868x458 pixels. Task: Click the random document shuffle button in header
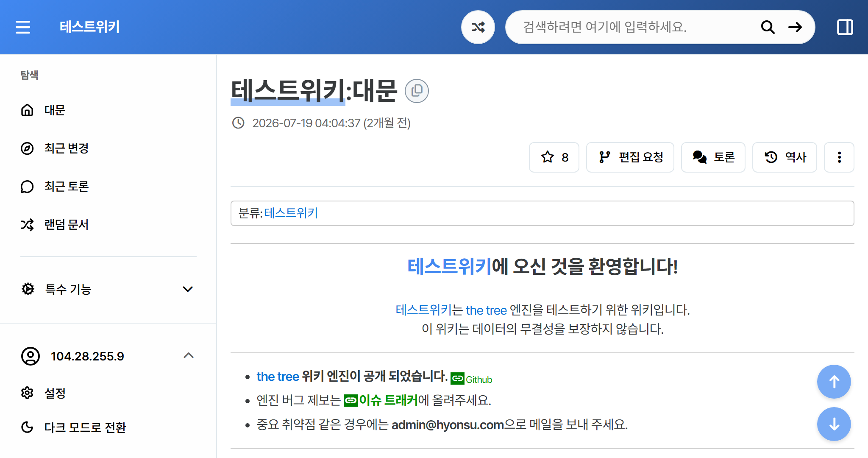[478, 27]
